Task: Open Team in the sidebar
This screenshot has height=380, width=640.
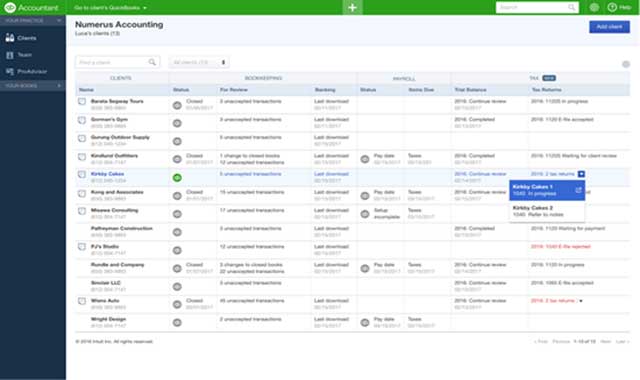Action: click(x=19, y=55)
